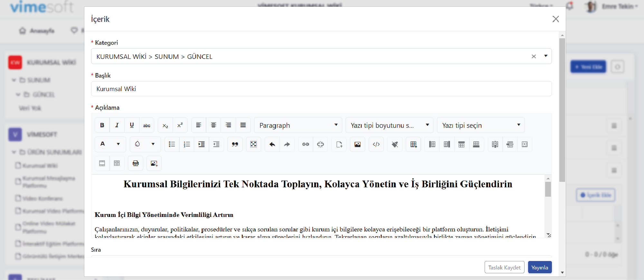
Task: Open the text color palette arrow
Action: pyautogui.click(x=118, y=144)
